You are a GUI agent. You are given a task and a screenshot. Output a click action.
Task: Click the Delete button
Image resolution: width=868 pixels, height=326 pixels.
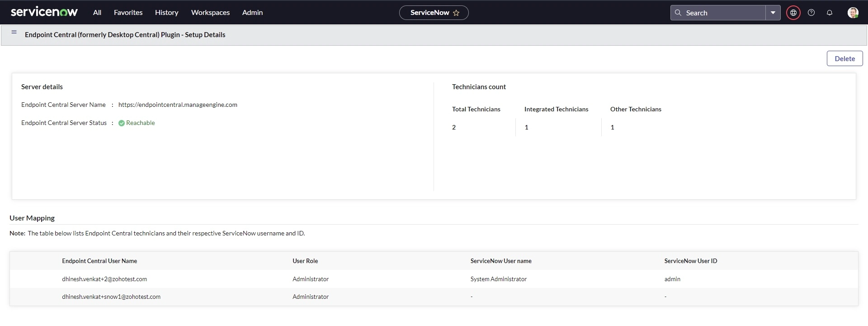click(845, 58)
